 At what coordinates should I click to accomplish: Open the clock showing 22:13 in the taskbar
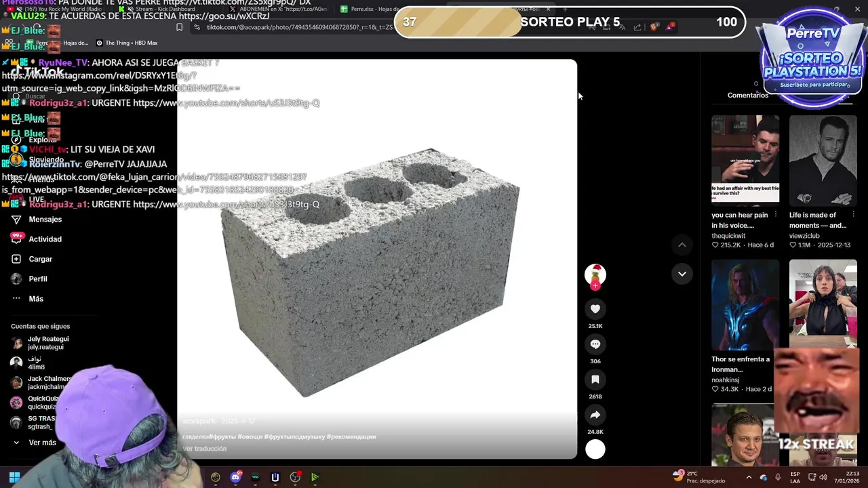coord(847,477)
